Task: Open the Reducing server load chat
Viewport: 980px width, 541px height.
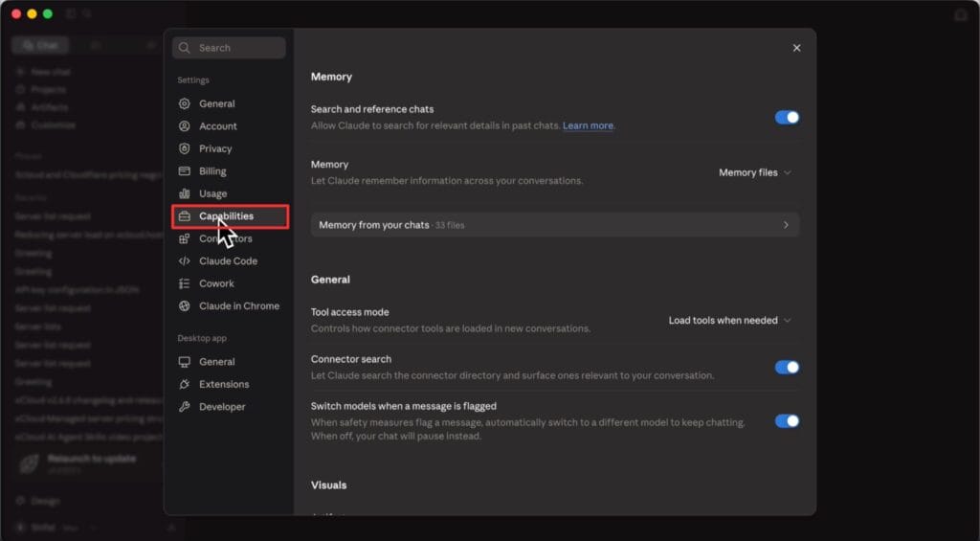Action: (88, 235)
